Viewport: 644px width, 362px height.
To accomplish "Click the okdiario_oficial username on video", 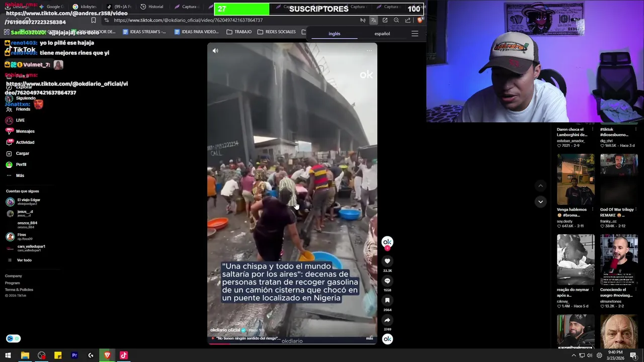I will tap(225, 330).
